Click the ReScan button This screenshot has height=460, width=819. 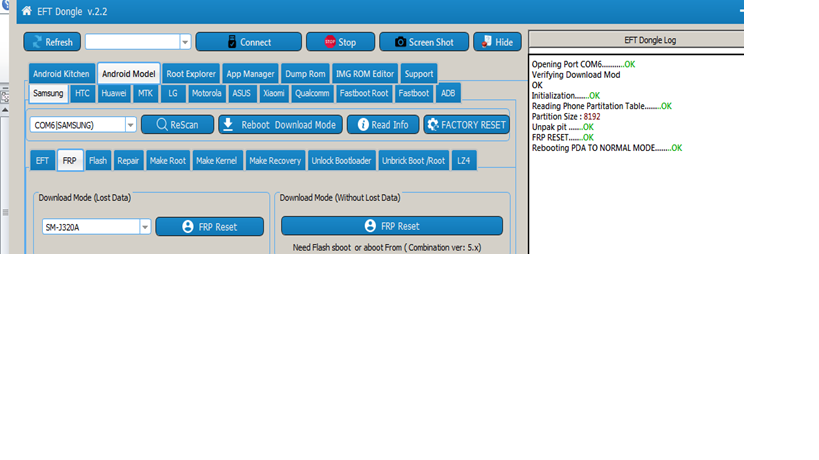point(178,125)
